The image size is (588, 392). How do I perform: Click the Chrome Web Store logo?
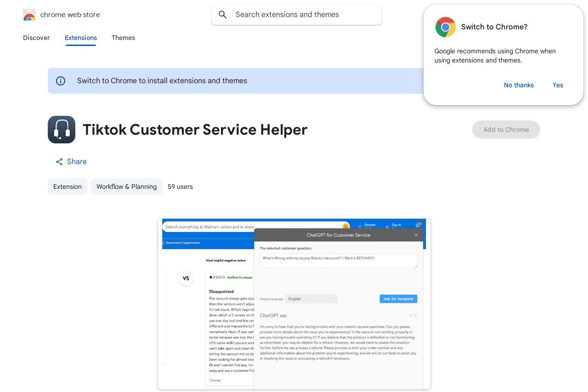point(29,15)
